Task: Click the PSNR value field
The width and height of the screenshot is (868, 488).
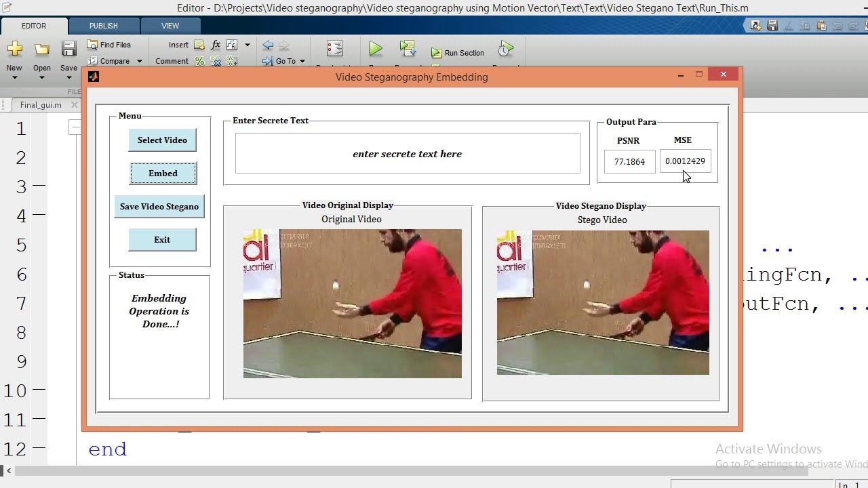Action: click(x=629, y=161)
